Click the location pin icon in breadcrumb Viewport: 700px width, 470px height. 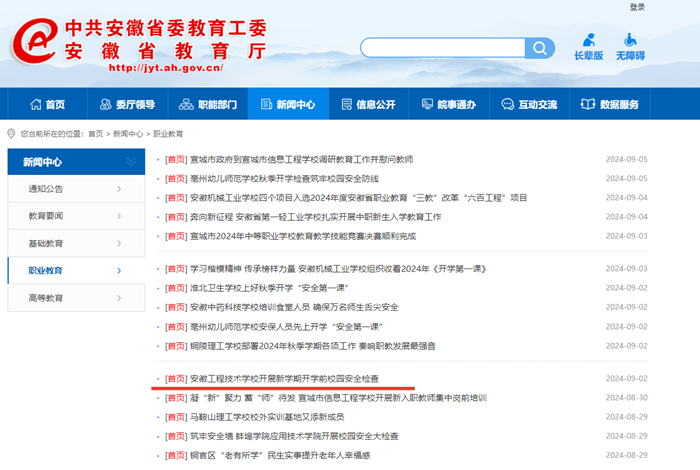coord(11,133)
